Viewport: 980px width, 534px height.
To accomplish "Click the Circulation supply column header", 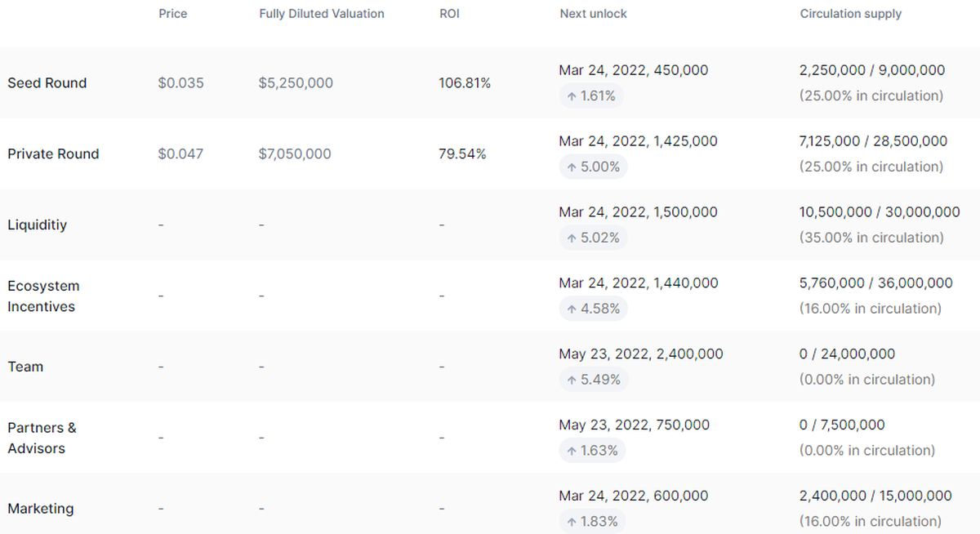I will pyautogui.click(x=851, y=14).
